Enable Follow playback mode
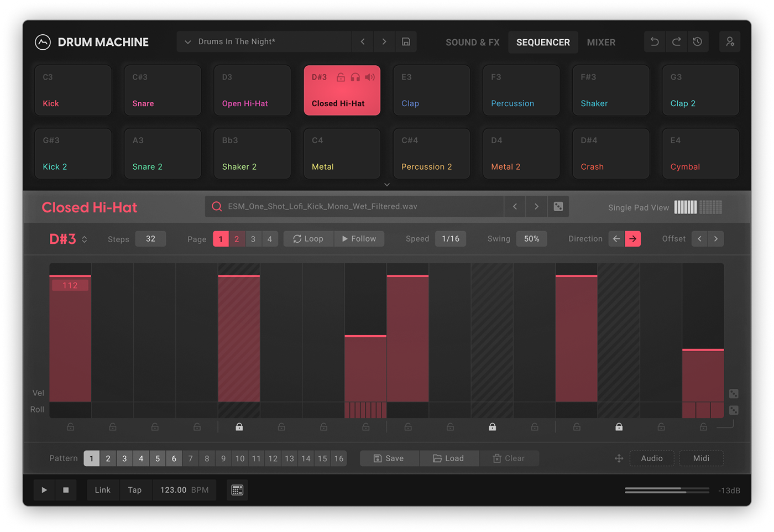Image resolution: width=774 pixels, height=532 pixels. pos(359,238)
